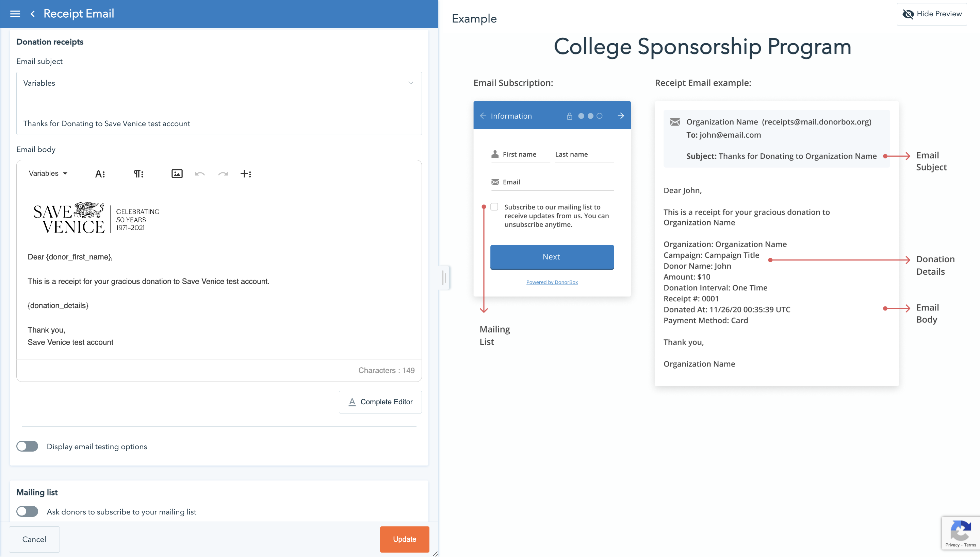Cancel the receipt email changes
This screenshot has height=557, width=980.
tap(34, 539)
